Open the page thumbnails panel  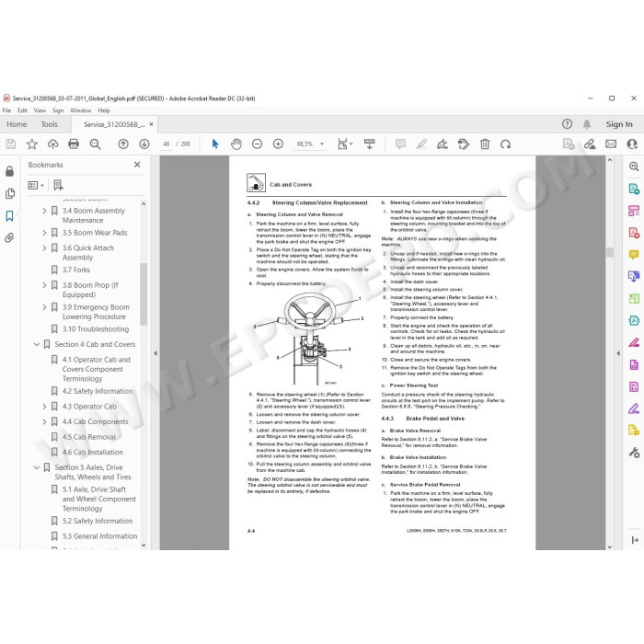[x=10, y=193]
